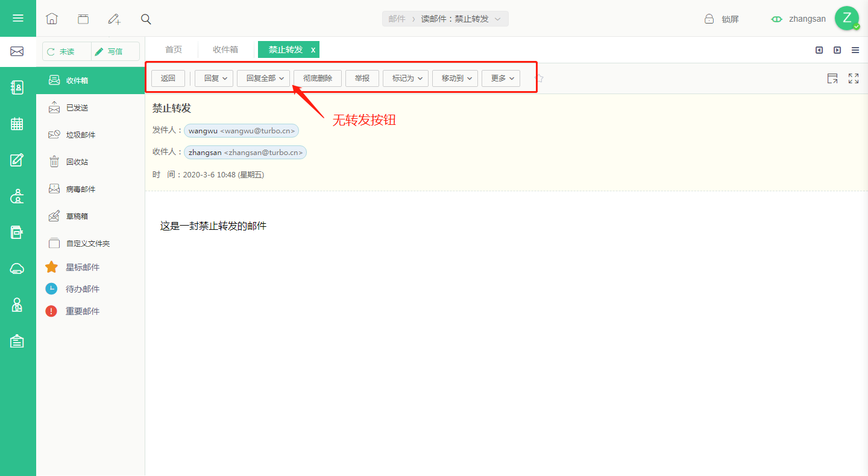Image resolution: width=868 pixels, height=476 pixels.
Task: Expand the 标记为 dropdown
Action: pyautogui.click(x=406, y=78)
